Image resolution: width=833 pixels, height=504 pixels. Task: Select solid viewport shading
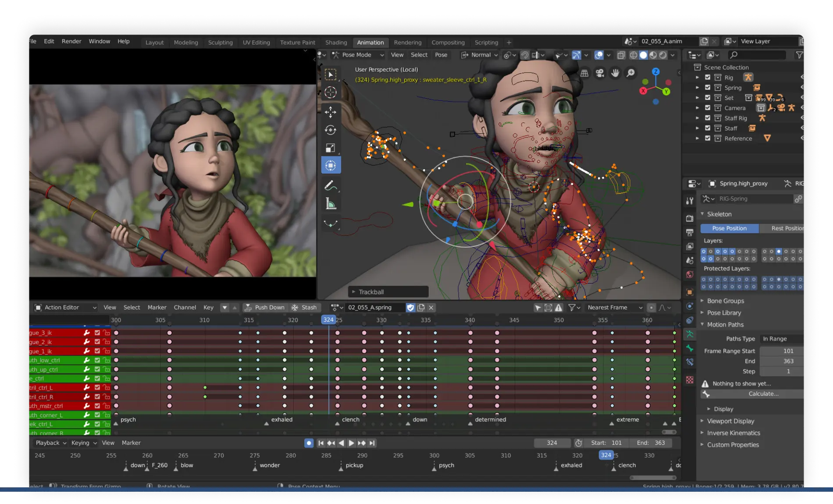(643, 55)
